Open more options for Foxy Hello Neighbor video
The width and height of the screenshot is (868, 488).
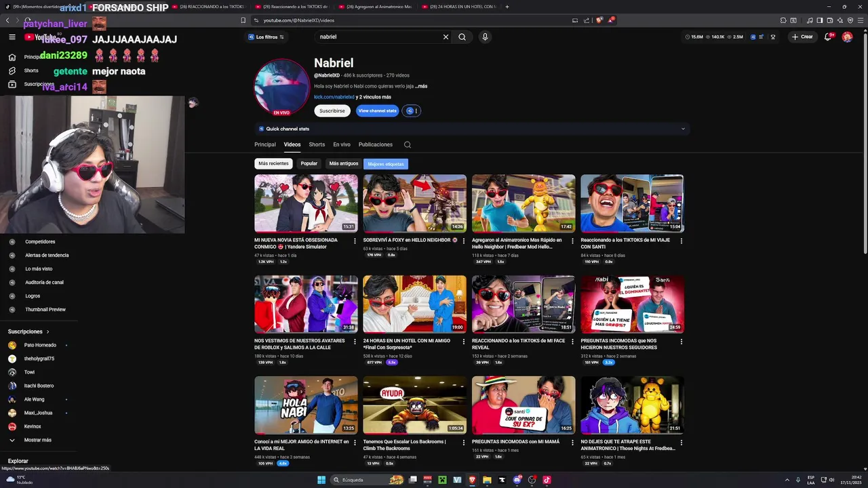pos(463,241)
